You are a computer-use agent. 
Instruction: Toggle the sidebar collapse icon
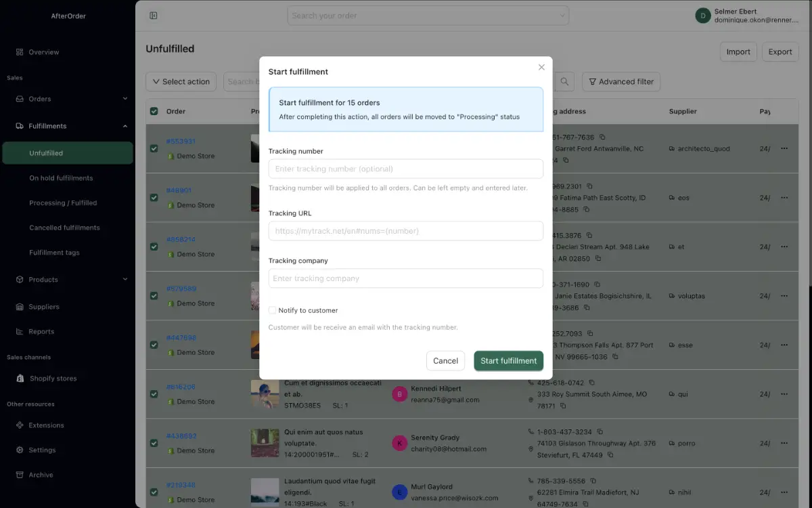pyautogui.click(x=154, y=16)
